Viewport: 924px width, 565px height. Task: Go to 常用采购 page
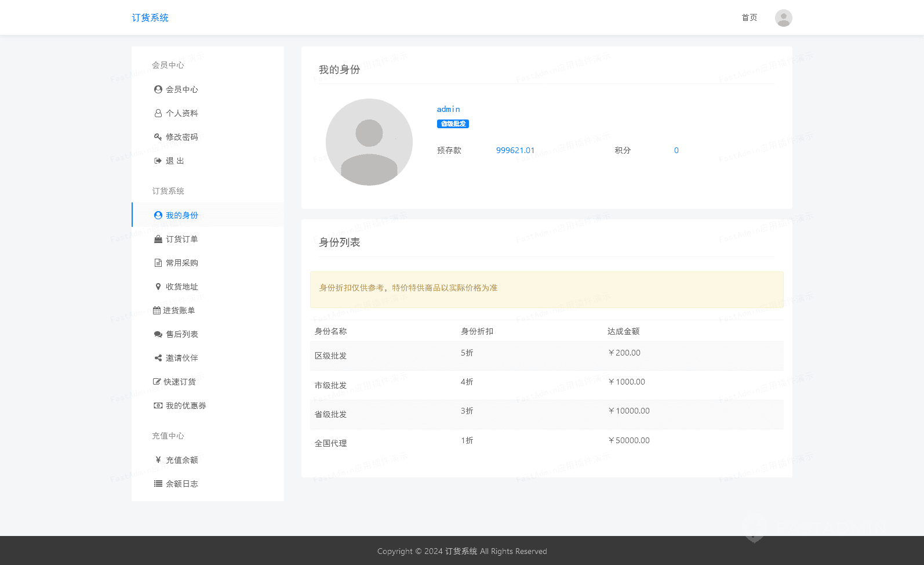[181, 263]
